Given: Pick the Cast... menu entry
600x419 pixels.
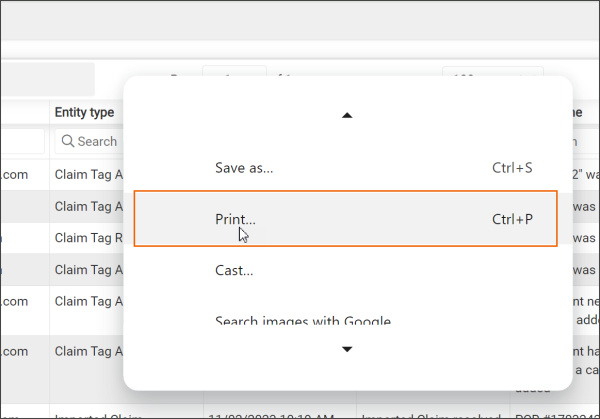Looking at the screenshot, I should 234,270.
